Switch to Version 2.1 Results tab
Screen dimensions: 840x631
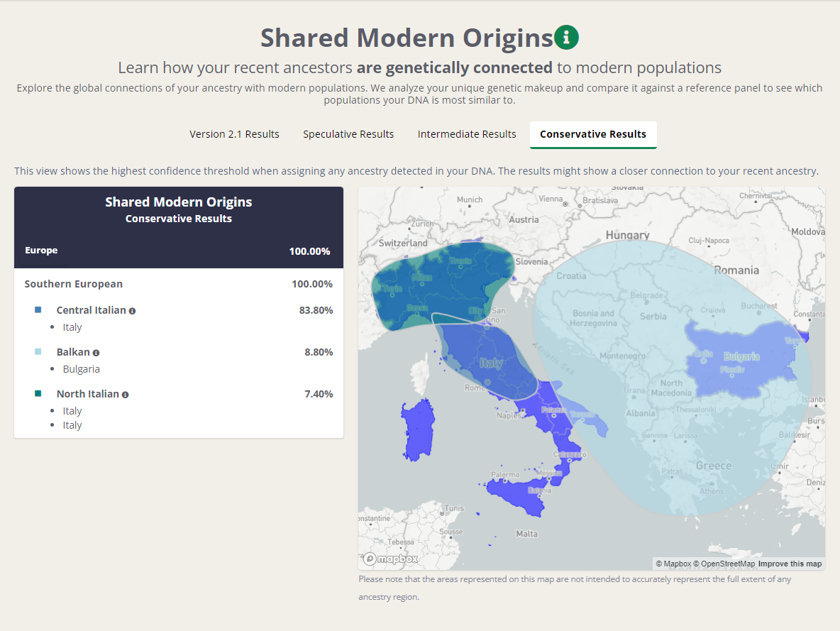pos(234,134)
